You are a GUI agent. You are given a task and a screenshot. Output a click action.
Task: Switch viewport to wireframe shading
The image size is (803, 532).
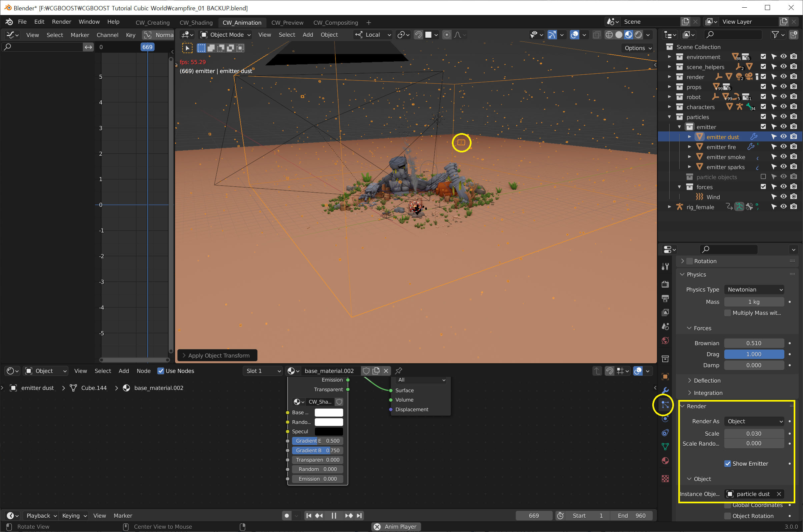tap(609, 35)
